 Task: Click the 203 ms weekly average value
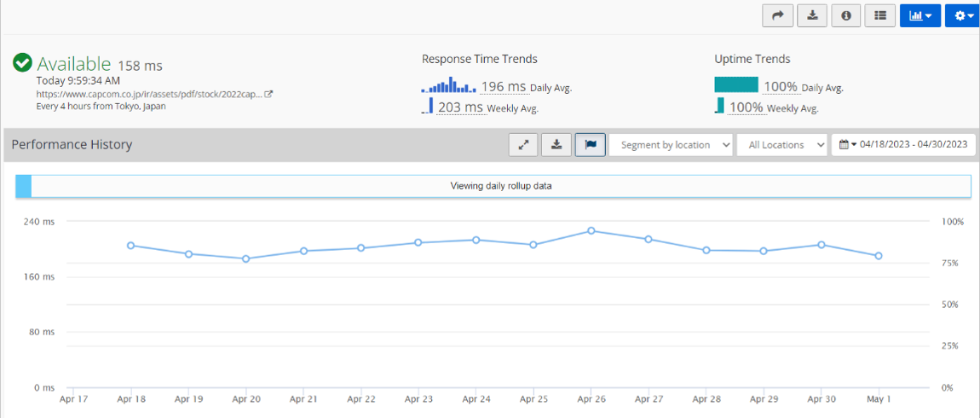click(461, 107)
